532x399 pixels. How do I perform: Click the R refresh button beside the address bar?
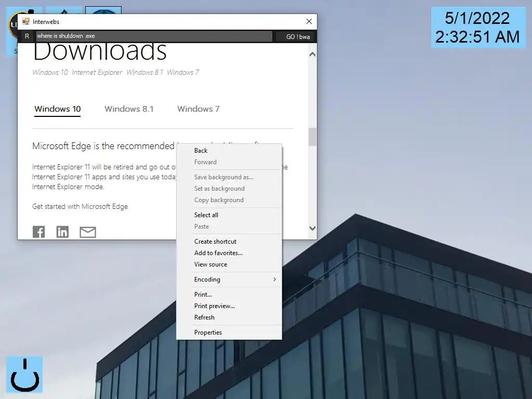coord(27,36)
